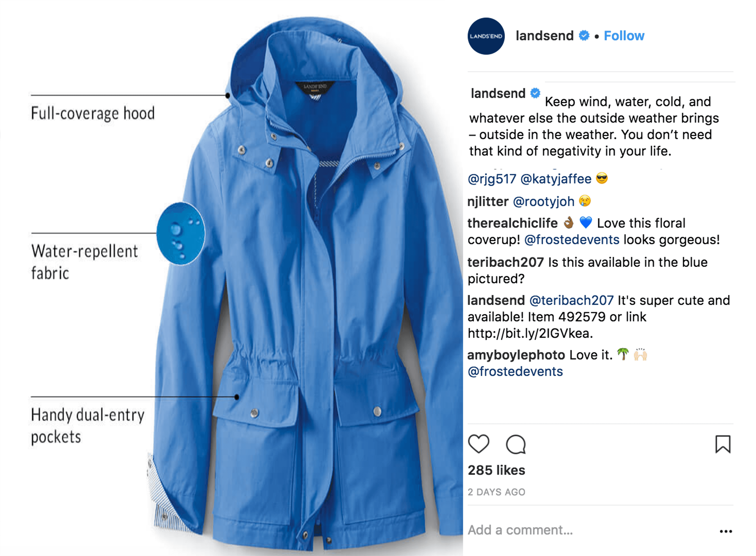
Task: Visit therealchiclife commenter profile
Action: 512,223
